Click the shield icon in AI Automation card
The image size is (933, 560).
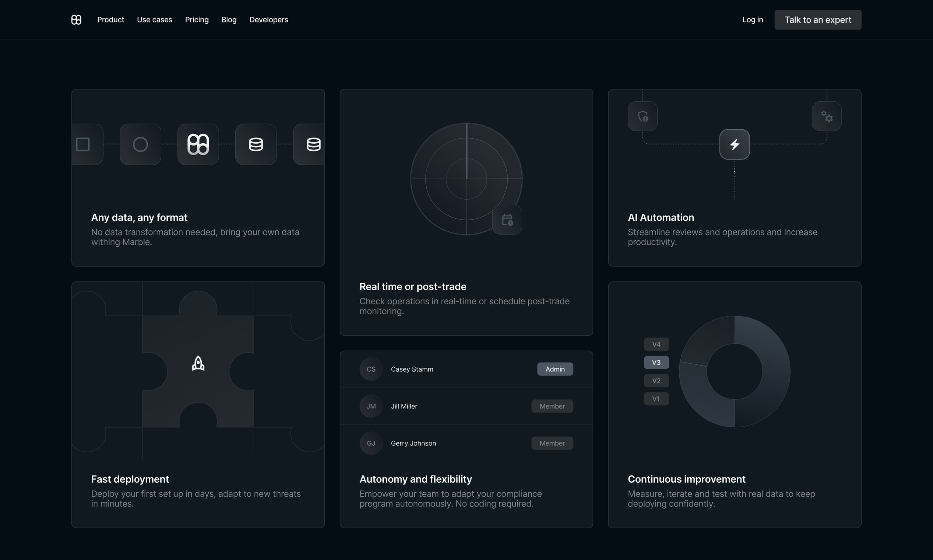point(643,116)
